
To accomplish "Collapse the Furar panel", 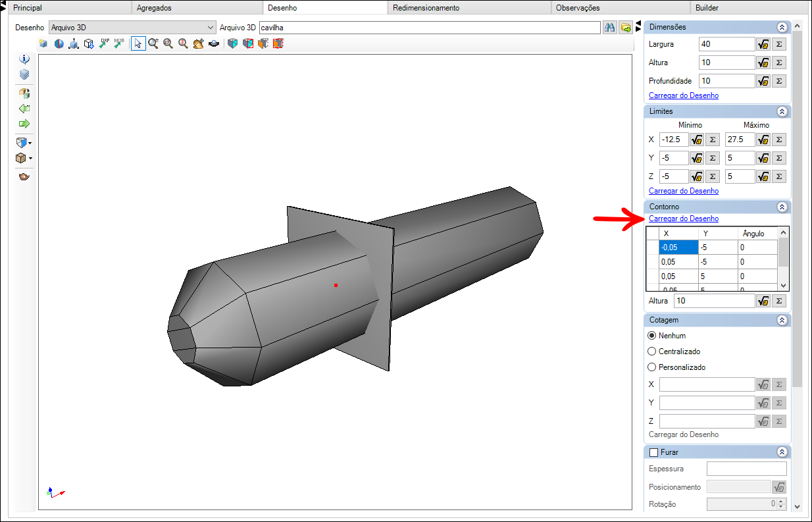I will pyautogui.click(x=782, y=452).
